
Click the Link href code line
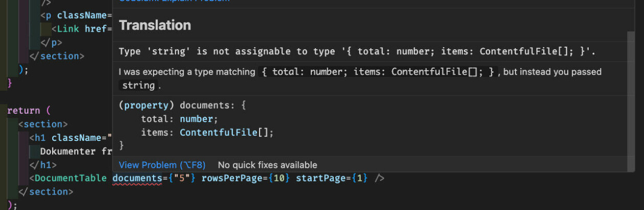[82, 29]
